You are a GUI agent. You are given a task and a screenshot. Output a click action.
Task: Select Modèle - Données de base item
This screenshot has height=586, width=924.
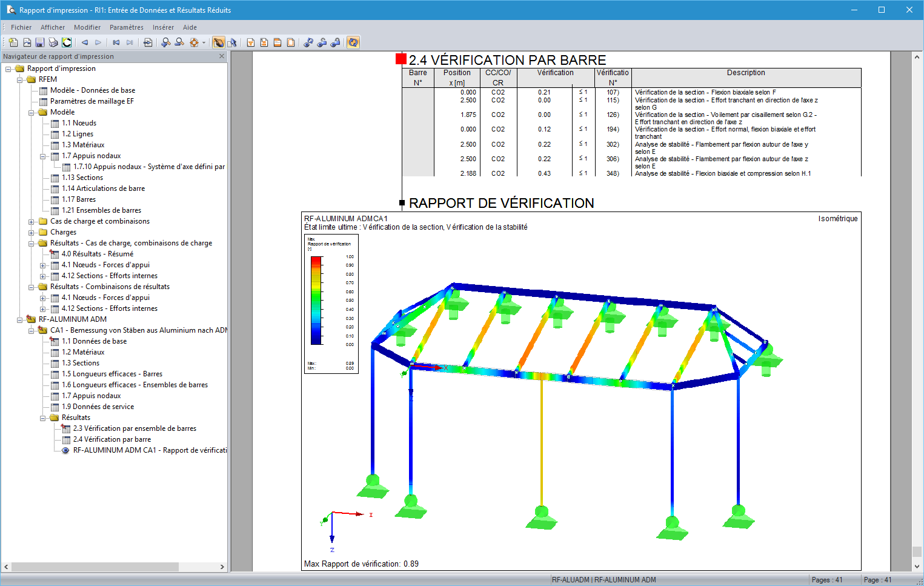tap(93, 90)
